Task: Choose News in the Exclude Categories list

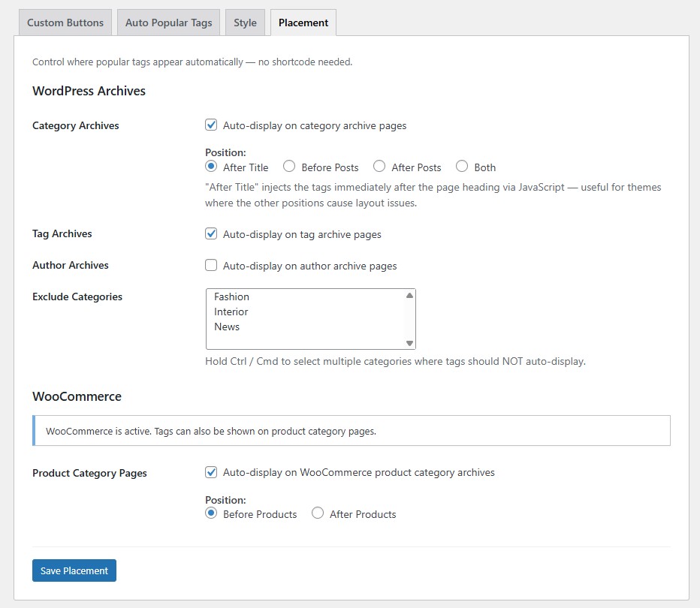Action: (227, 327)
